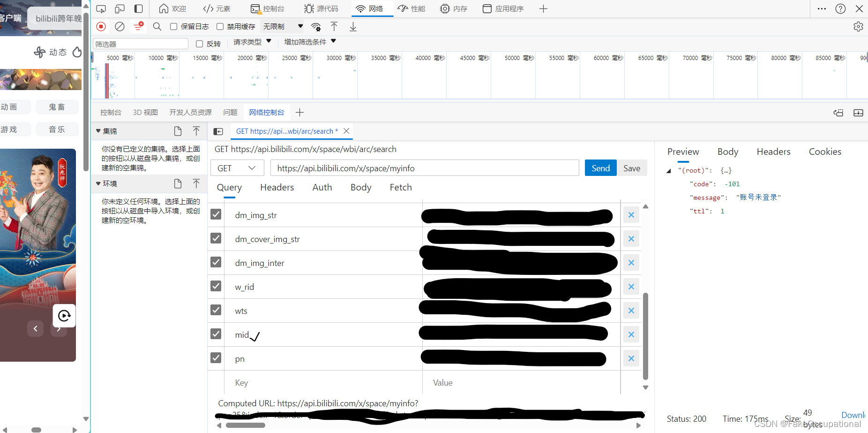Import collection from disk icon

tap(196, 131)
